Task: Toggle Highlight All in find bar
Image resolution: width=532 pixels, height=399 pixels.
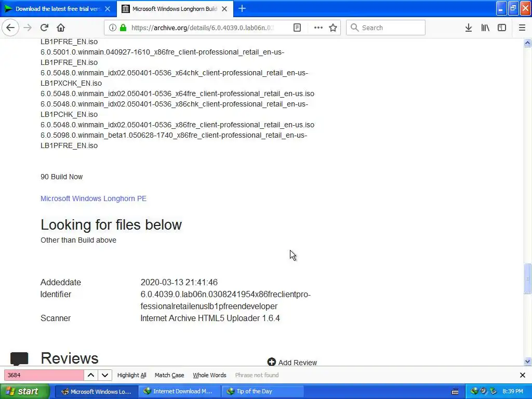Action: click(x=131, y=375)
